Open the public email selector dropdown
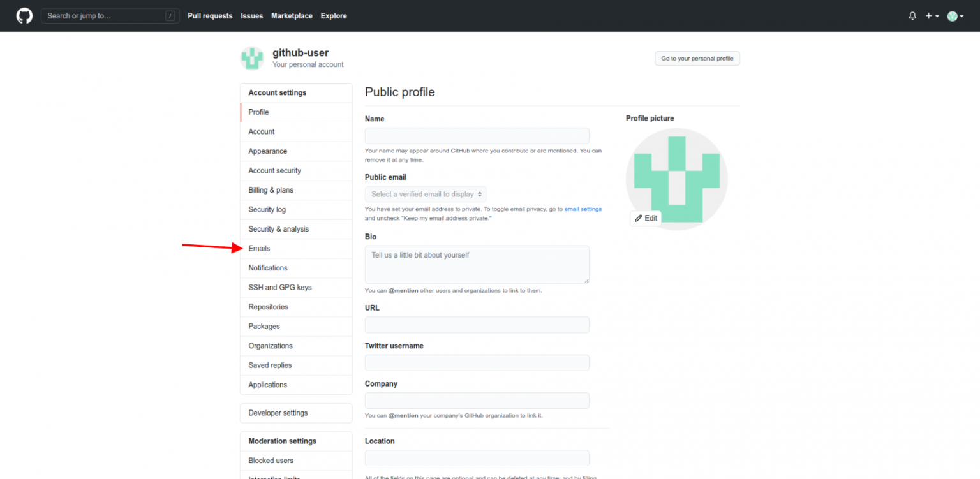The height and width of the screenshot is (479, 980). [x=425, y=194]
